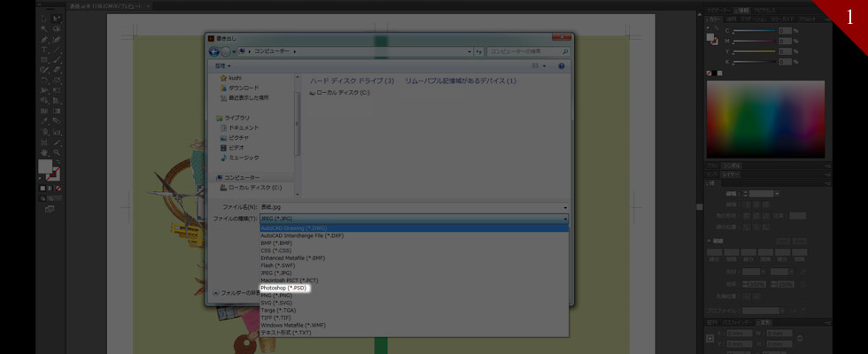Change the screen mode at toolbar bottom
The image size is (868, 354).
tap(50, 209)
